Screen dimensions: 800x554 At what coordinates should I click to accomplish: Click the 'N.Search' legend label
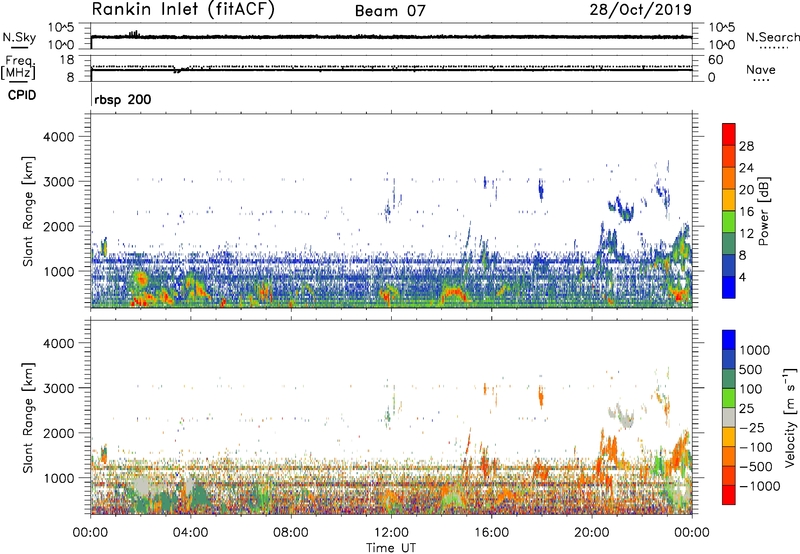[x=772, y=37]
